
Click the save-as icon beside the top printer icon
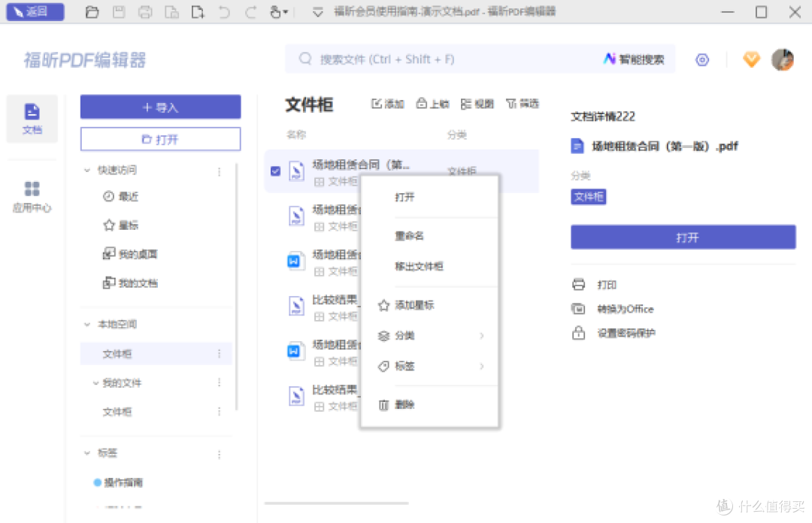171,12
